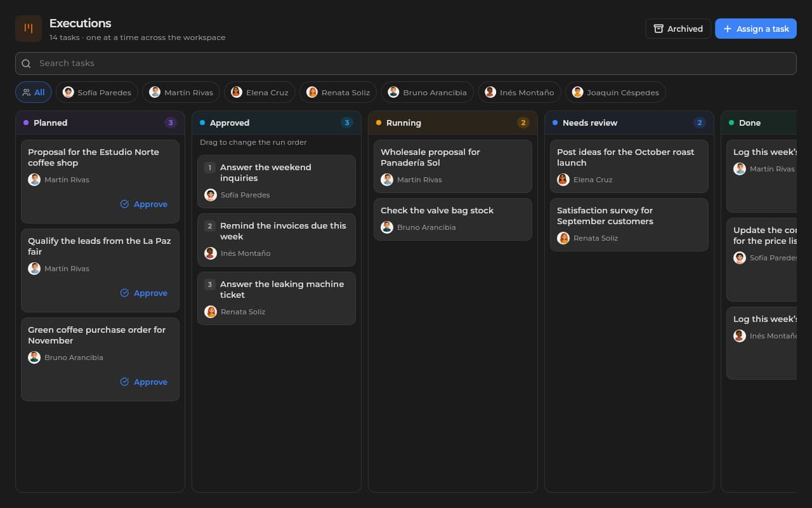812x508 pixels.
Task: Open the Answer the weekend inquiries card title
Action: pos(266,173)
